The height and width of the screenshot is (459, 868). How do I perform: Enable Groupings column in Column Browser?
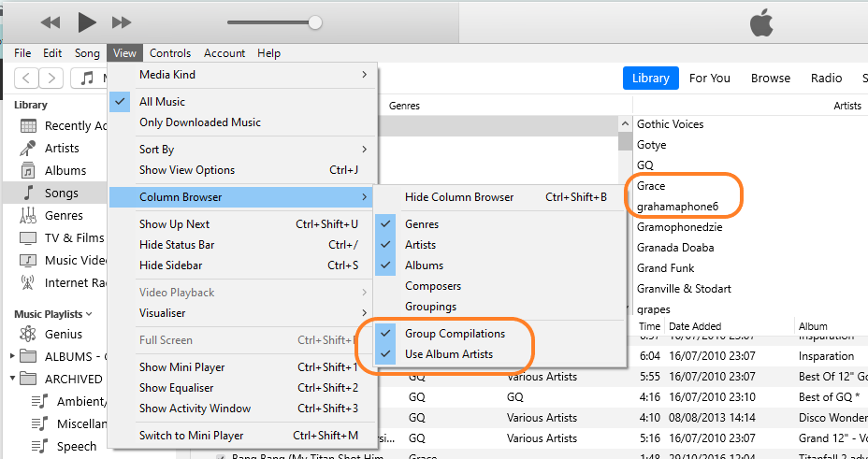pyautogui.click(x=499, y=307)
